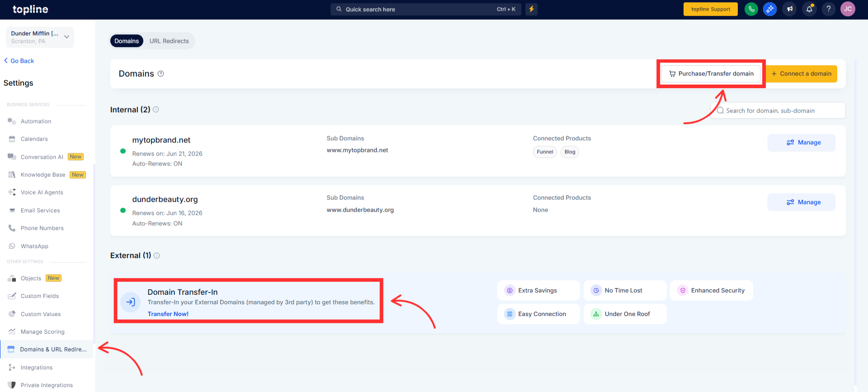Open the notifications bell
Viewport: 868px width, 392px height.
pos(809,9)
